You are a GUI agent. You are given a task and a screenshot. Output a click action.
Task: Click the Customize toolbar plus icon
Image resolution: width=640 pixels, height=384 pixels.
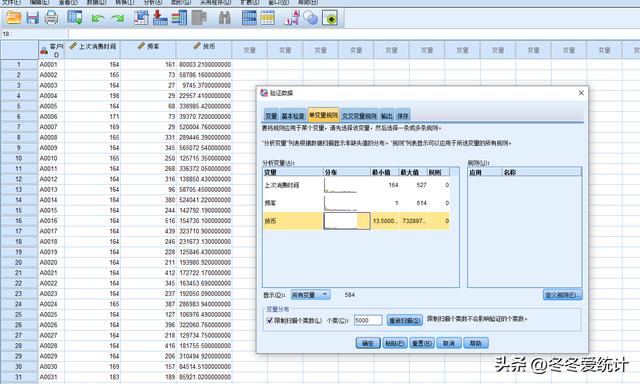pos(330,18)
